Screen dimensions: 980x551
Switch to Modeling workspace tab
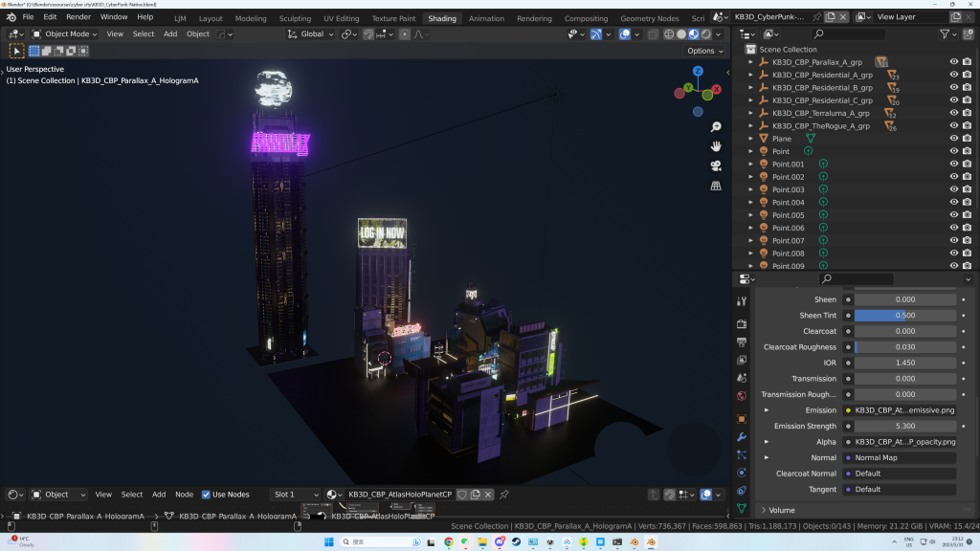click(x=251, y=18)
